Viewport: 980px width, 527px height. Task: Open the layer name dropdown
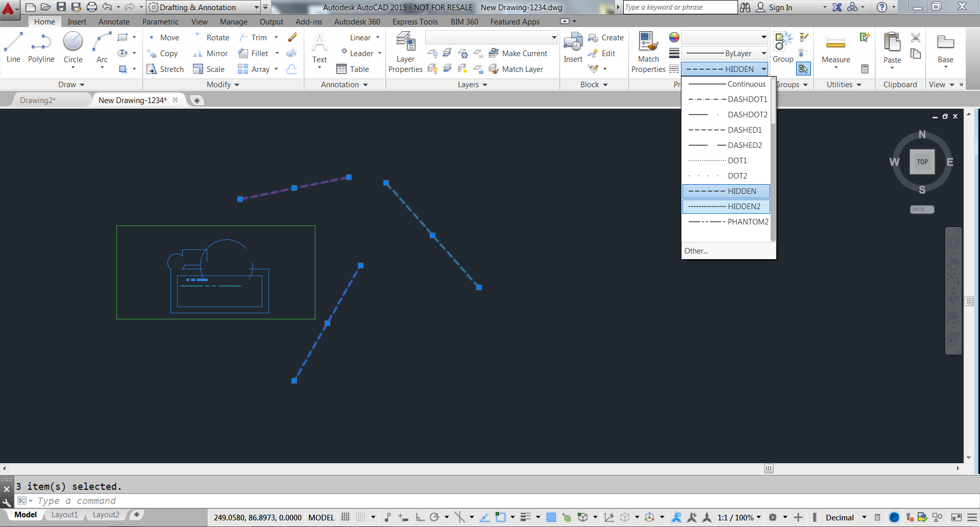(492, 38)
